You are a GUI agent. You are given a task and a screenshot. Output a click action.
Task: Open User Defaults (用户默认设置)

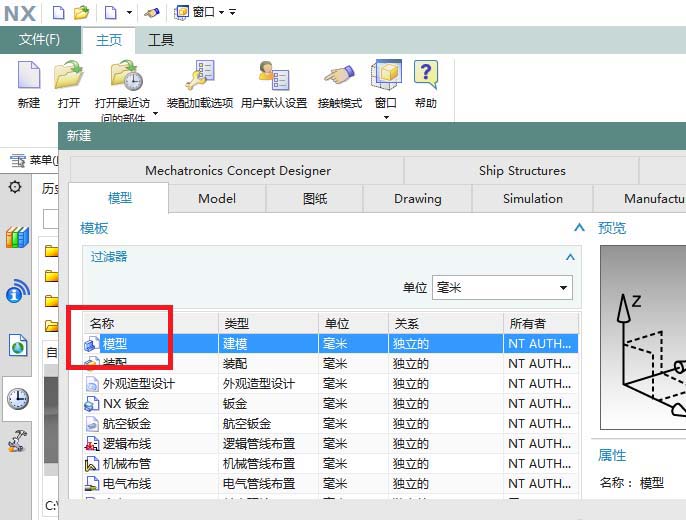[274, 75]
